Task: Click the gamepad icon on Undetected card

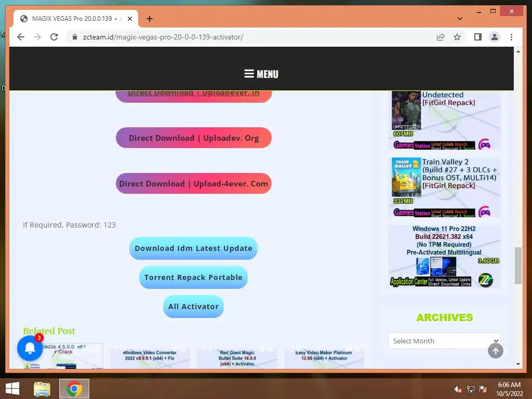Action: [485, 144]
